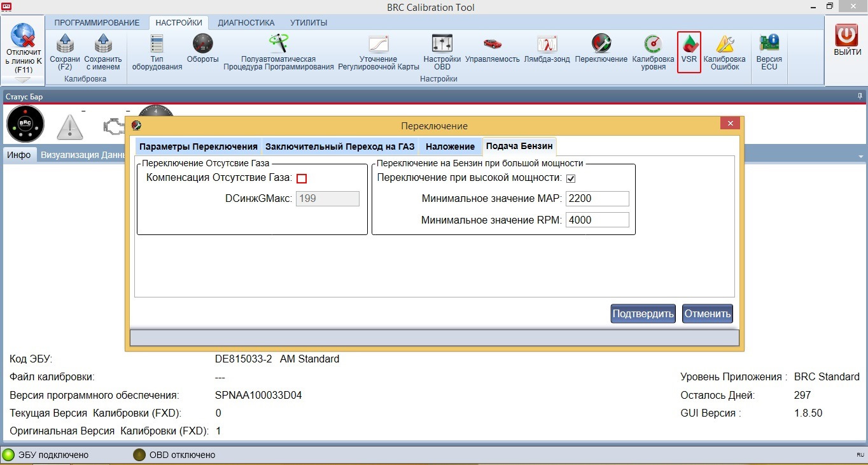
Task: Open the ДИАГНОСТИКА ribbon tab
Action: (x=246, y=22)
